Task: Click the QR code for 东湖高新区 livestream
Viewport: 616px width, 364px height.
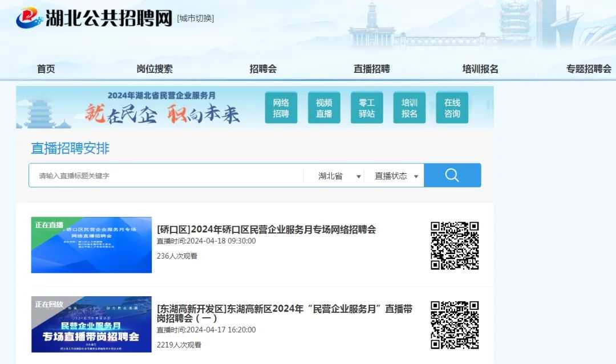Action: coord(454,325)
